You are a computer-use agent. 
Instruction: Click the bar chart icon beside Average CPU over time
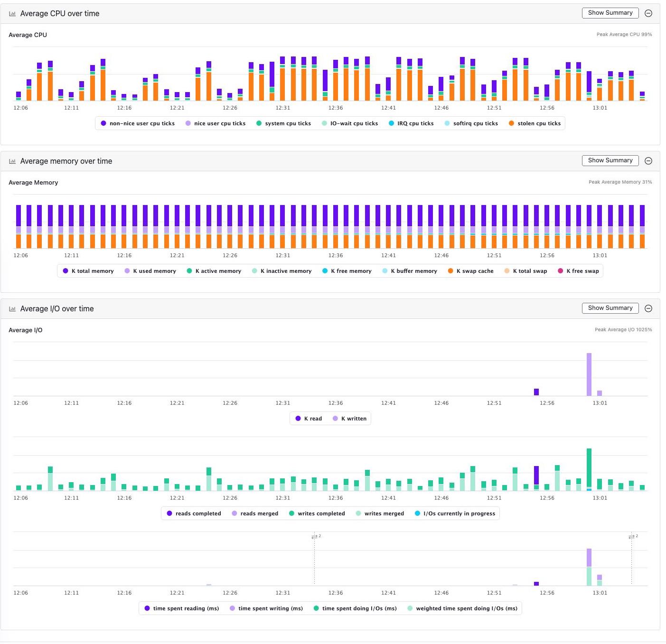point(12,13)
